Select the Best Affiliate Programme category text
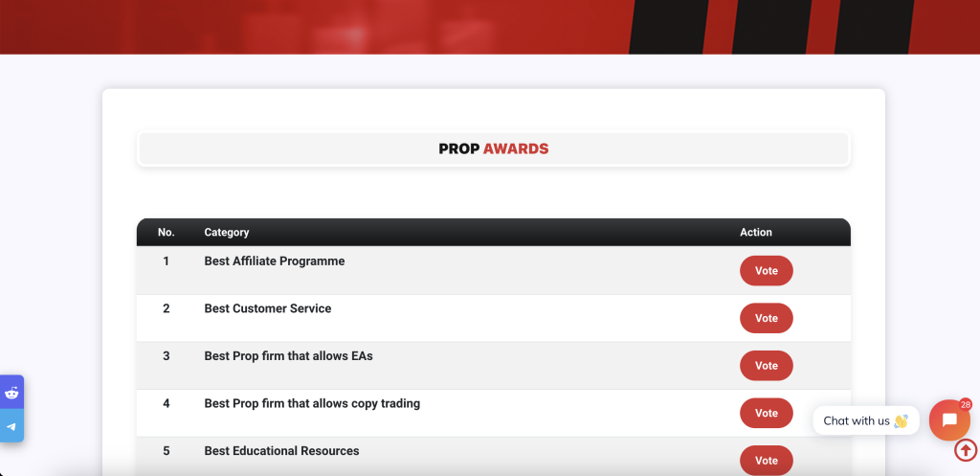The width and height of the screenshot is (980, 476). tap(274, 261)
